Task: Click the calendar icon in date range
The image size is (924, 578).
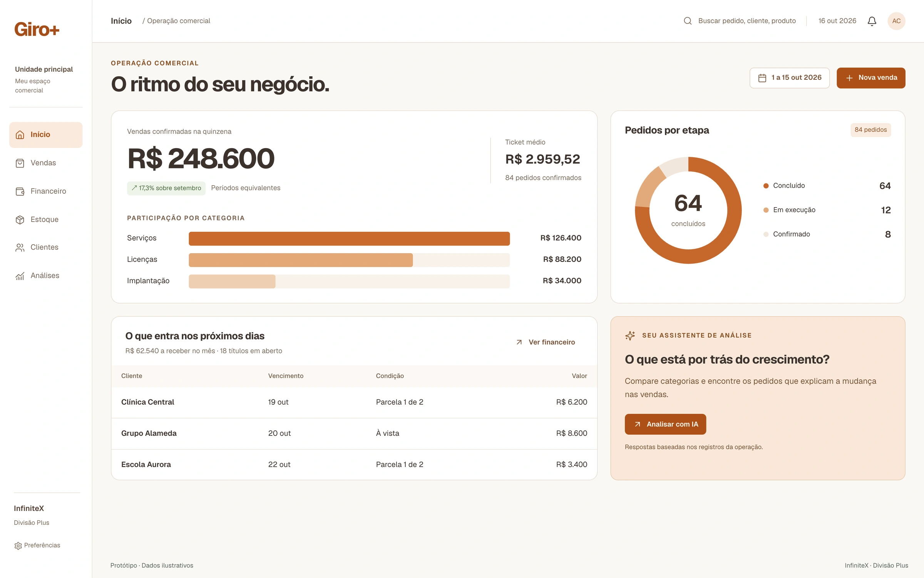Action: (762, 78)
